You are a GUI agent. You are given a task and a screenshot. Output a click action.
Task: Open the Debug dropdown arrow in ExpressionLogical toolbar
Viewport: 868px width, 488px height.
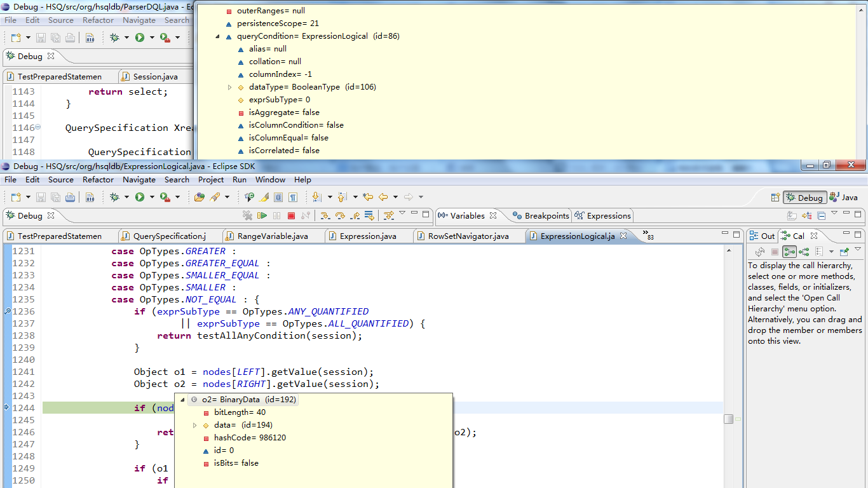(126, 197)
